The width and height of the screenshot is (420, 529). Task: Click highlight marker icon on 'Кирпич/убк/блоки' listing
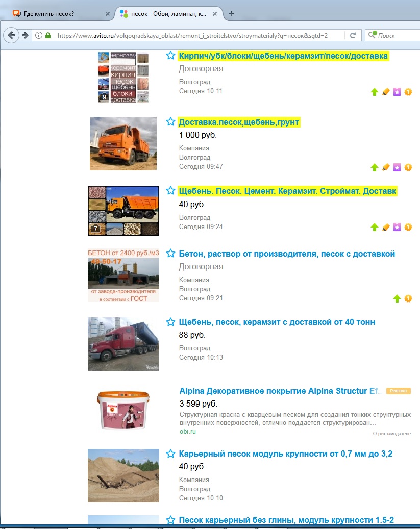tap(386, 92)
